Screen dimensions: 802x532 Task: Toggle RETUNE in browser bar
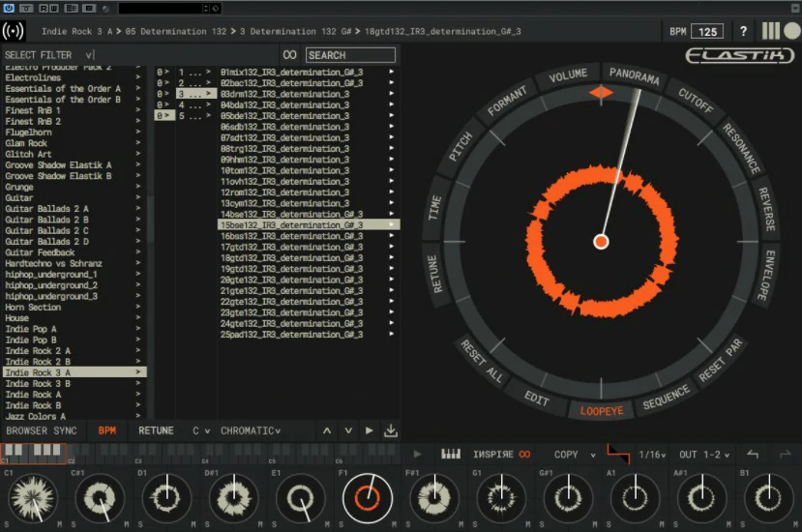156,430
